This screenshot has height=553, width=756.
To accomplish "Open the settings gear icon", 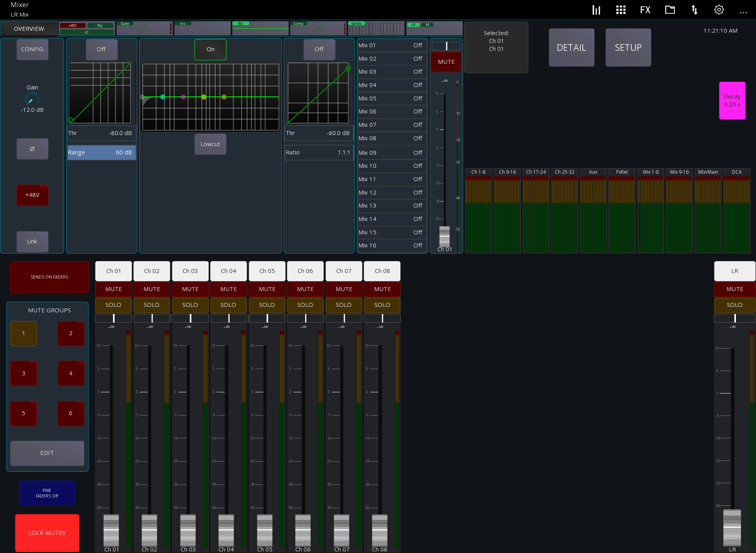I will pos(719,10).
